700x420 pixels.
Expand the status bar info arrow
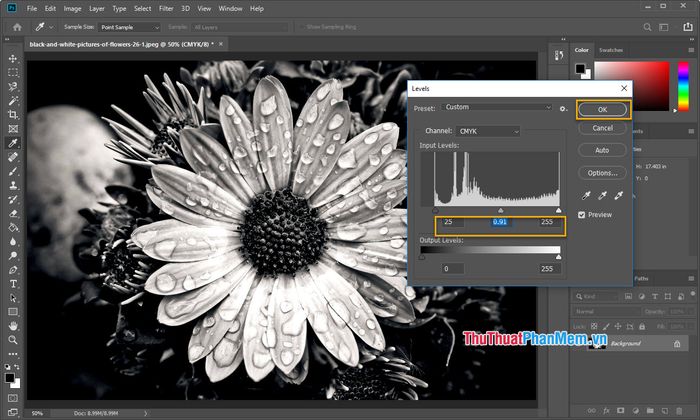coord(146,413)
